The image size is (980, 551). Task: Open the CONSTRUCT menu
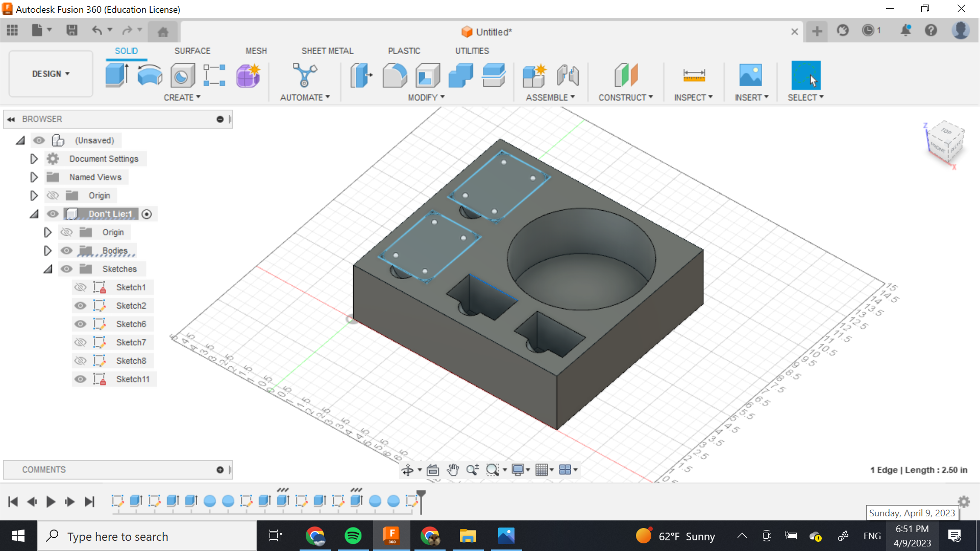tap(625, 97)
